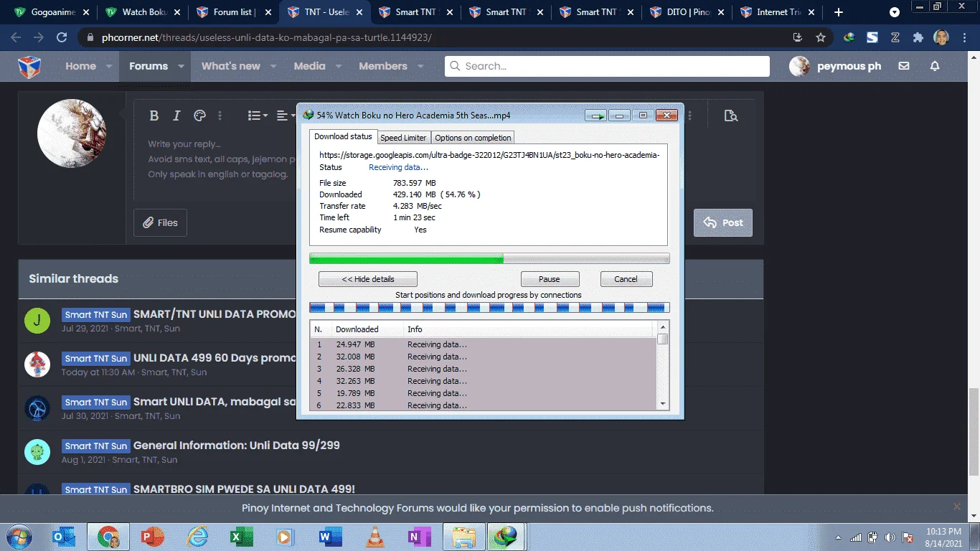Open OneNote from the taskbar
This screenshot has height=551, width=980.
tap(419, 537)
